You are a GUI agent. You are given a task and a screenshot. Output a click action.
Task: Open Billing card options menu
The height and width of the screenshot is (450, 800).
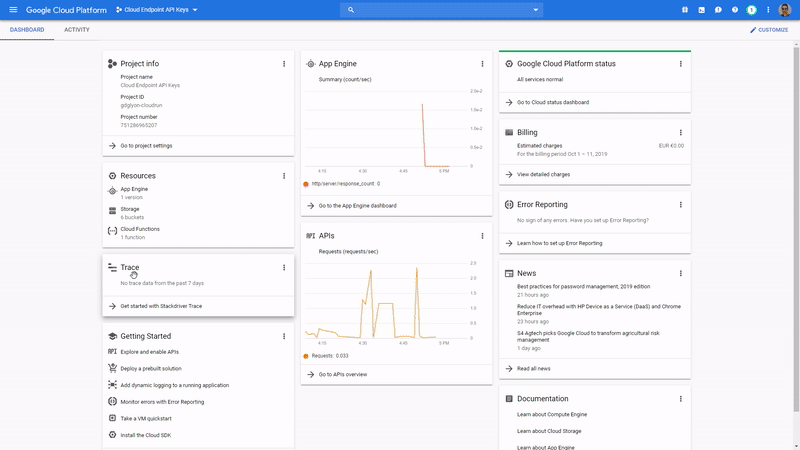681,133
